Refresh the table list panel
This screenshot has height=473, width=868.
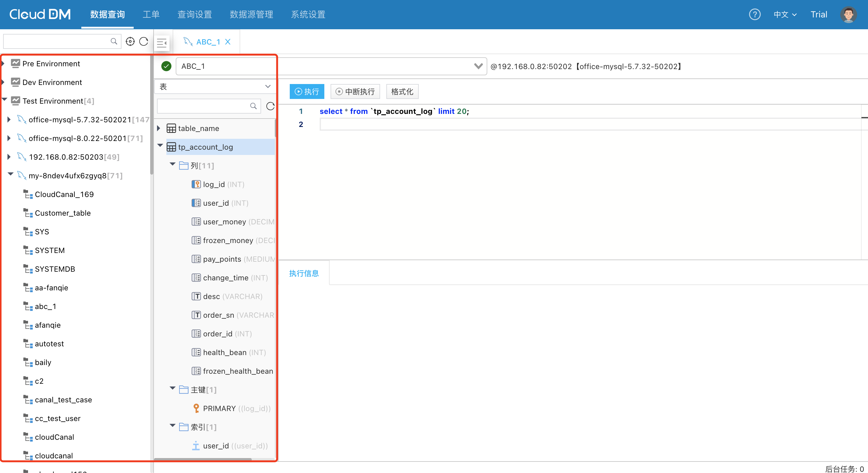[270, 106]
